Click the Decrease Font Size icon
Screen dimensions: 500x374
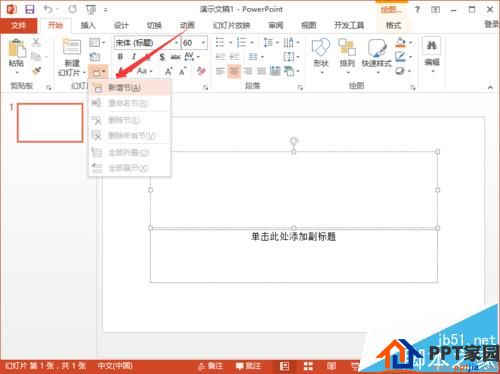183,71
